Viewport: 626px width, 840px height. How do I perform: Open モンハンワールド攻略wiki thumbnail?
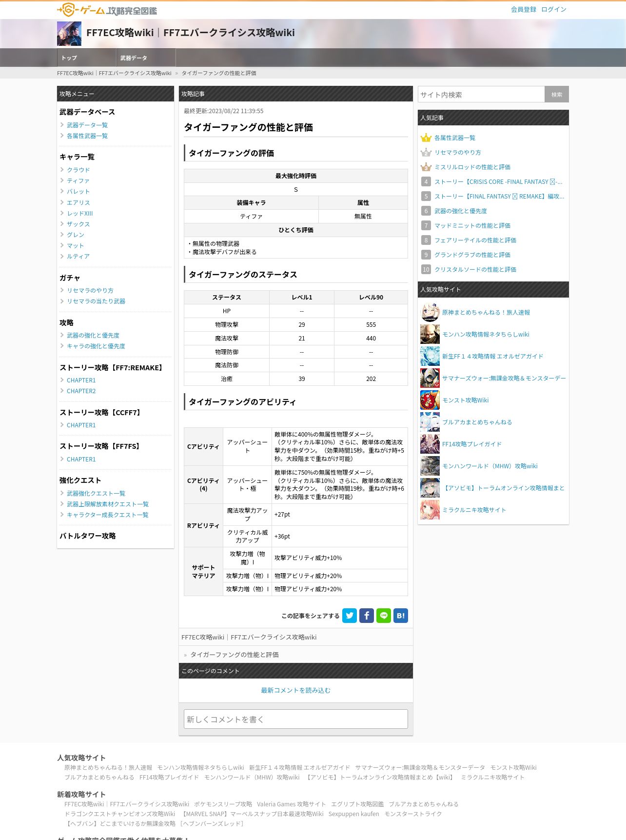point(430,466)
